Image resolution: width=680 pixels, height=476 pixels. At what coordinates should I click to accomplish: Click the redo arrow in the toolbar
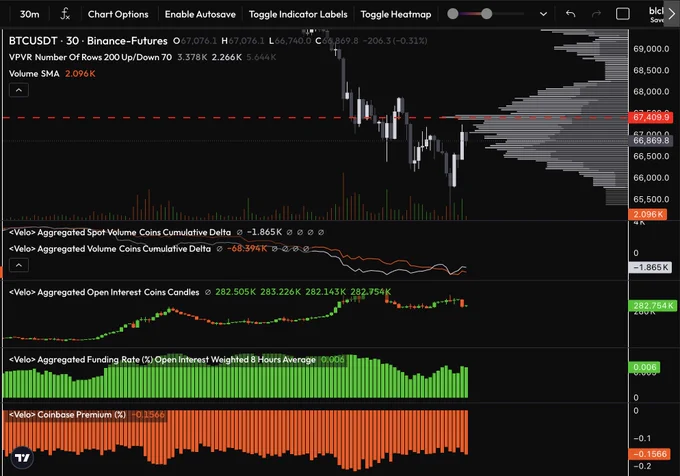pyautogui.click(x=596, y=14)
